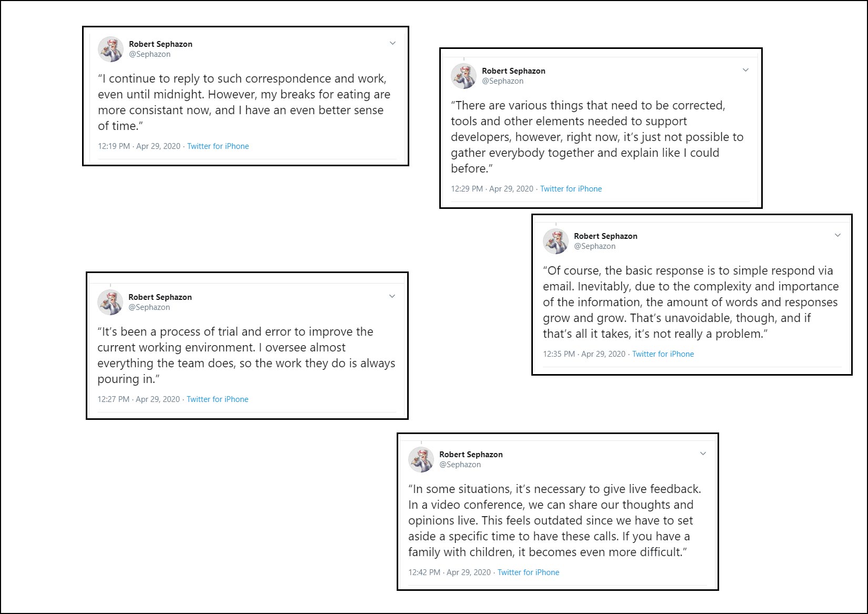The image size is (868, 614).
Task: Open the Twitter for iPhone link at 12:42 PM
Action: pos(528,572)
